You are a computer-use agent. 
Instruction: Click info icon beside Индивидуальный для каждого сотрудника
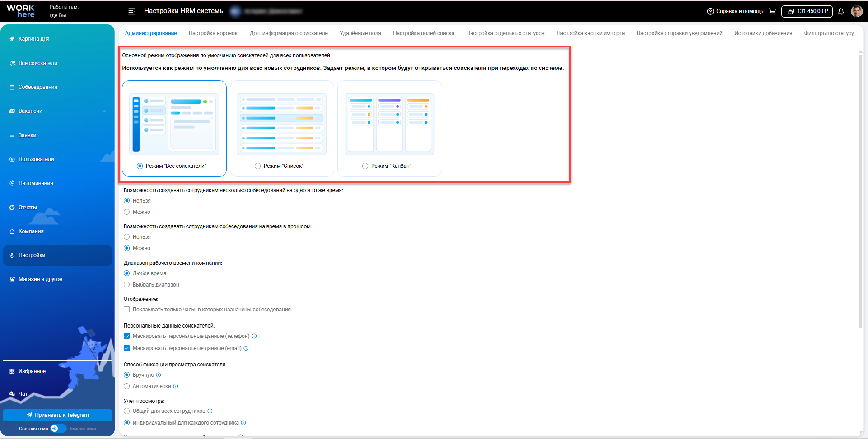coord(243,423)
